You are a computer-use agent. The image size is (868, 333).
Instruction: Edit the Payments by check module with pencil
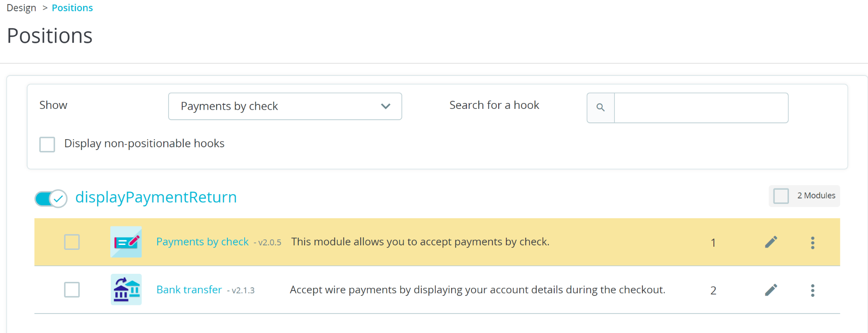[771, 242]
